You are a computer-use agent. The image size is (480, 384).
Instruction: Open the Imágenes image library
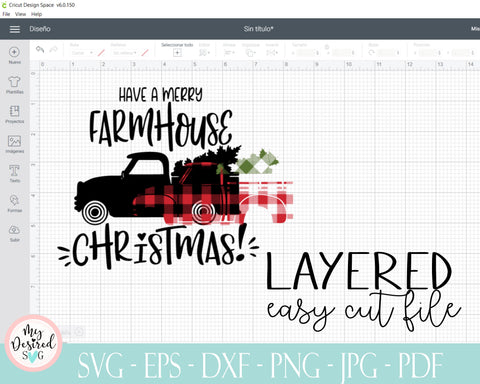pyautogui.click(x=14, y=141)
